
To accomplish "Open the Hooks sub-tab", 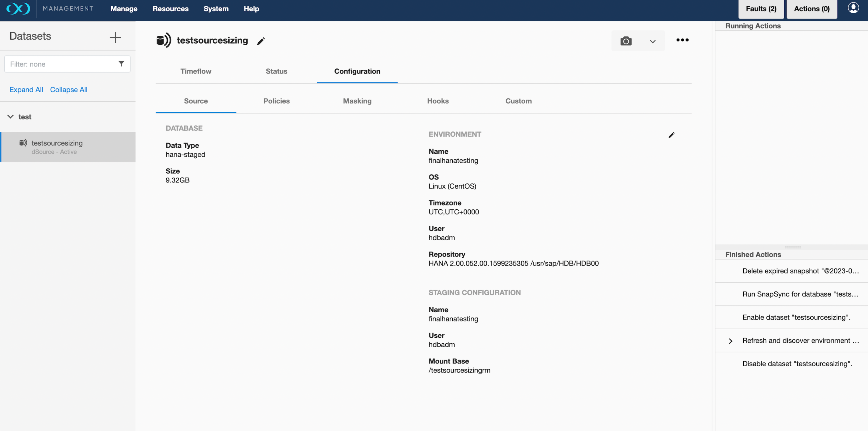I will point(437,101).
